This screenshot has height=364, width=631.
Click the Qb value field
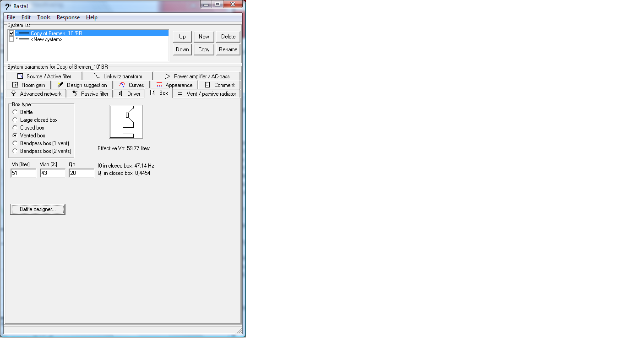coord(81,174)
